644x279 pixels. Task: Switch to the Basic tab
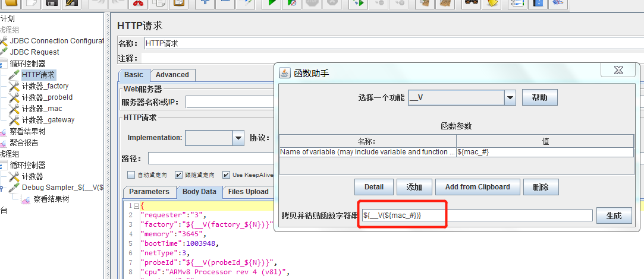pyautogui.click(x=134, y=75)
